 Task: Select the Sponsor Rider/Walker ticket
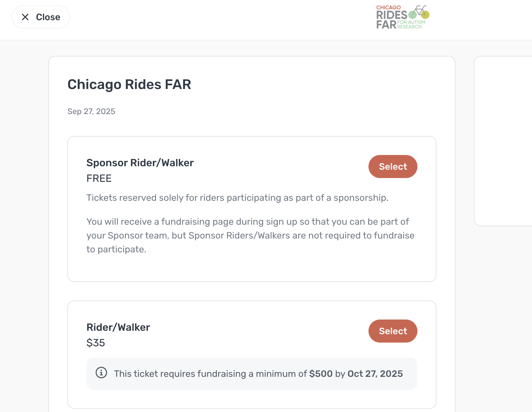point(393,167)
